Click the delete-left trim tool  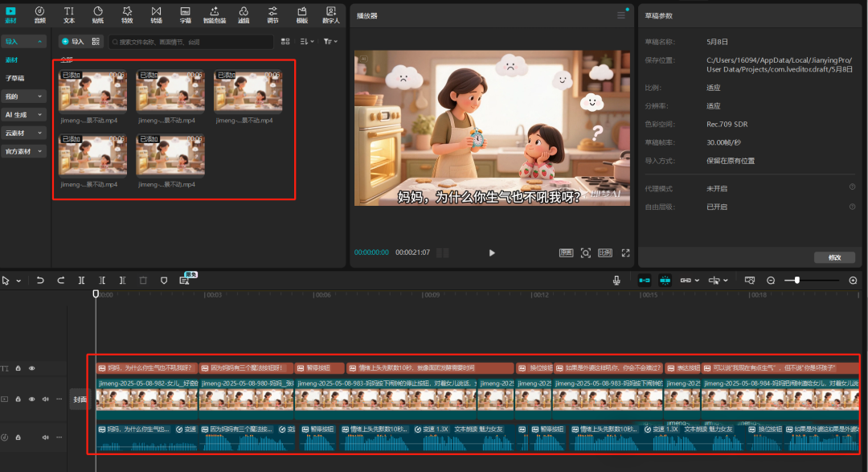[x=102, y=281]
